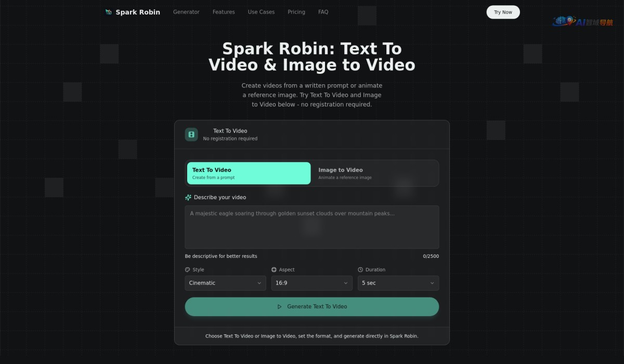Click the Duration field label
624x364 pixels.
tap(375, 270)
